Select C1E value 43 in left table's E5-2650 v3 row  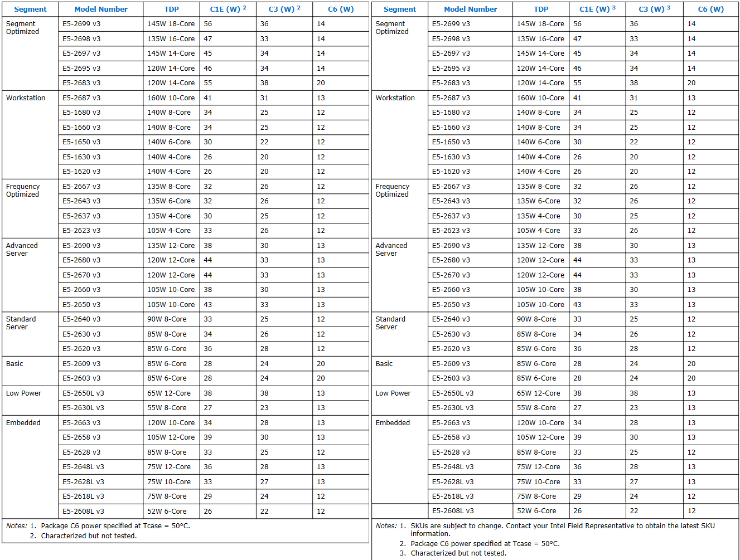208,305
